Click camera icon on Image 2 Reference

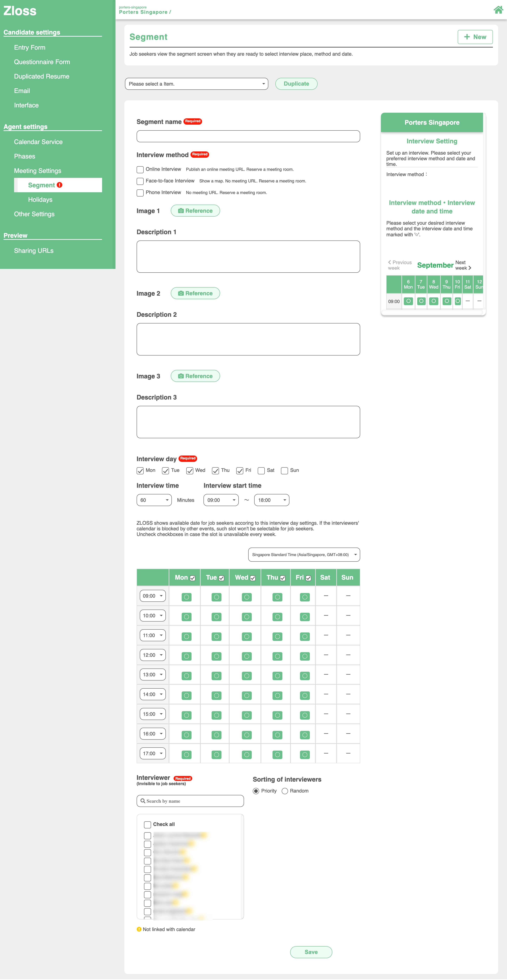click(181, 293)
